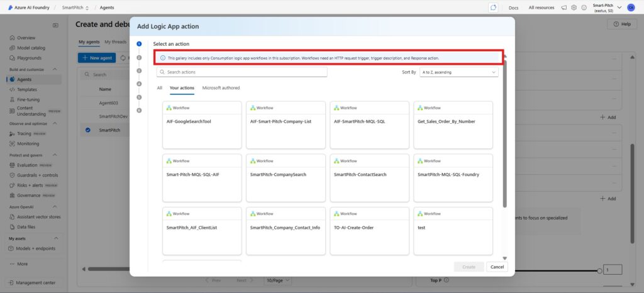This screenshot has width=644, height=293.
Task: Select the SmartPitch agent radio checkmark
Action: pyautogui.click(x=87, y=130)
